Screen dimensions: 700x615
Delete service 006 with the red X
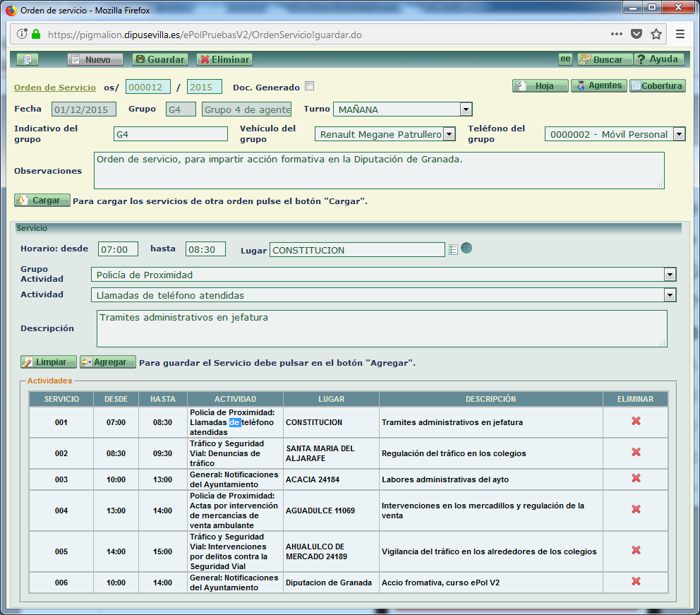tap(636, 582)
